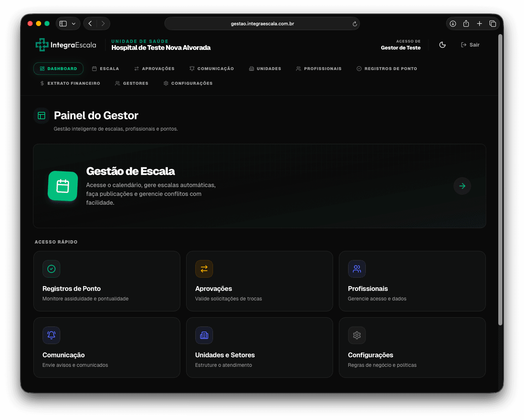Click the Comunicação bell icon
Image resolution: width=524 pixels, height=420 pixels.
[51, 335]
